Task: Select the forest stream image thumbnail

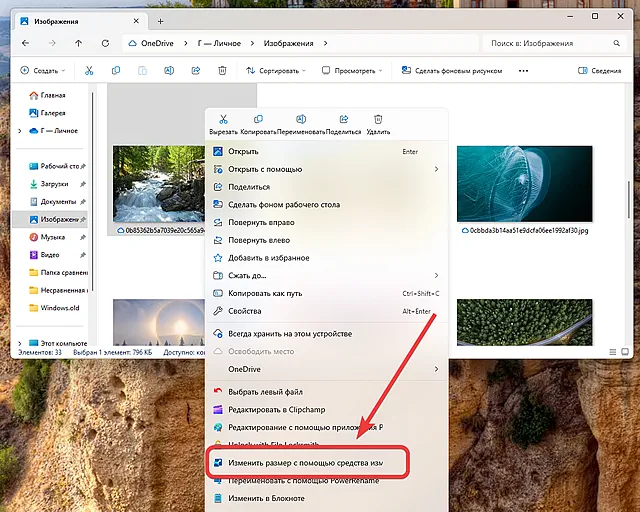Action: point(159,184)
